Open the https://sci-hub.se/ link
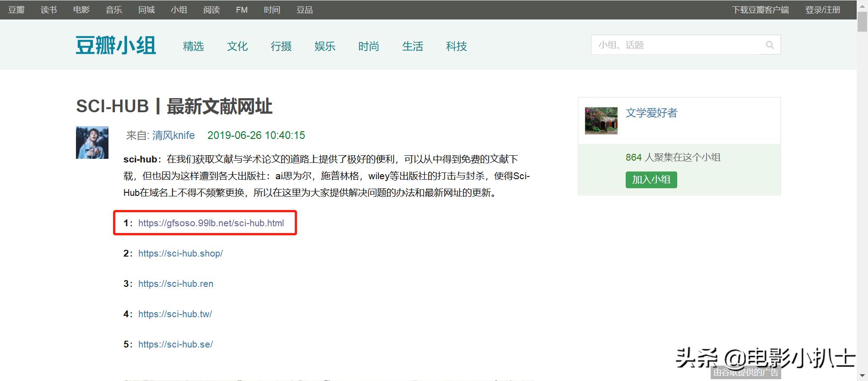The image size is (868, 381). pyautogui.click(x=175, y=344)
